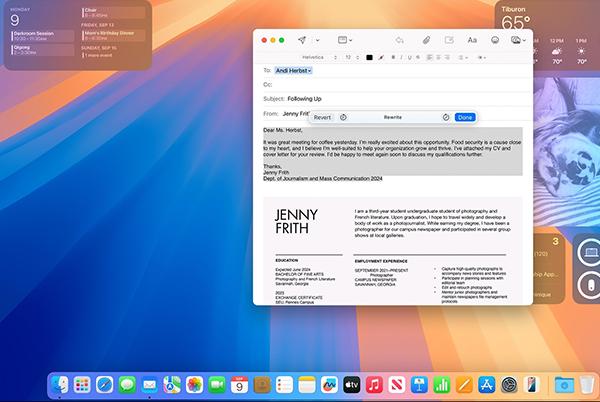Toggle underline formatting
Viewport: 600px width, 402px height.
(409, 57)
